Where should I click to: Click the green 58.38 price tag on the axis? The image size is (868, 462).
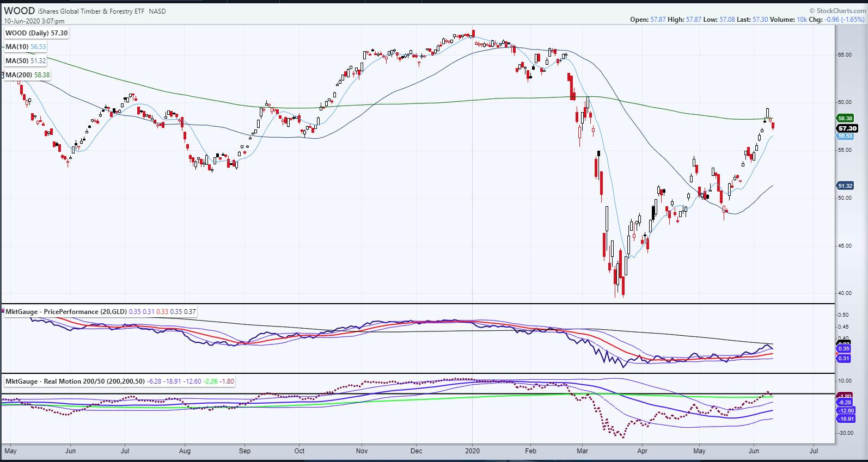(x=845, y=118)
